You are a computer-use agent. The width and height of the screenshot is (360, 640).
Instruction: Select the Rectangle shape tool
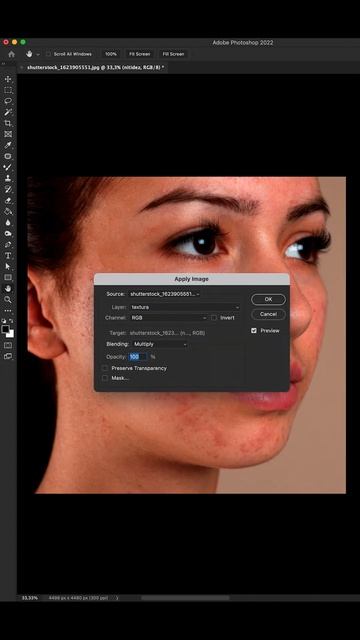click(x=8, y=277)
